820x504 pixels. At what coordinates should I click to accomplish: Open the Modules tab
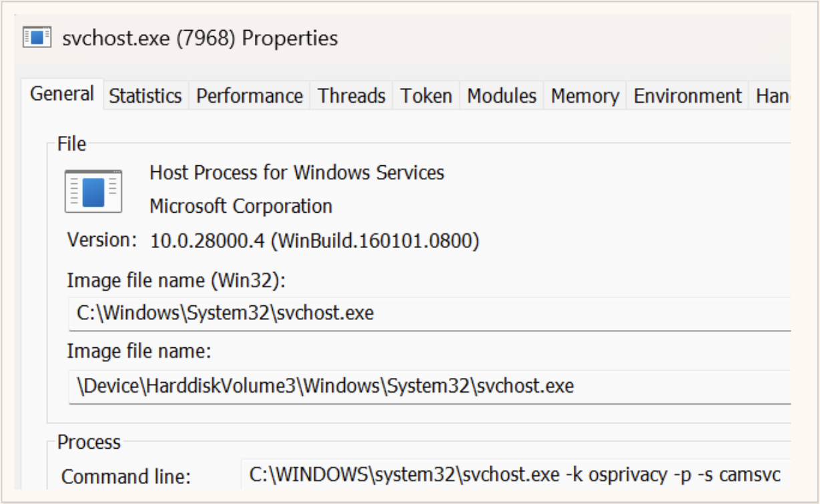pos(502,96)
